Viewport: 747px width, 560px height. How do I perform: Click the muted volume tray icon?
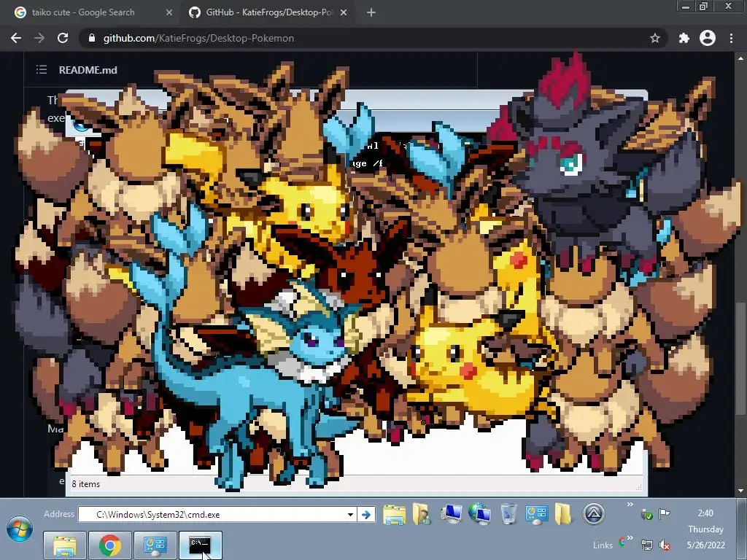(x=664, y=544)
